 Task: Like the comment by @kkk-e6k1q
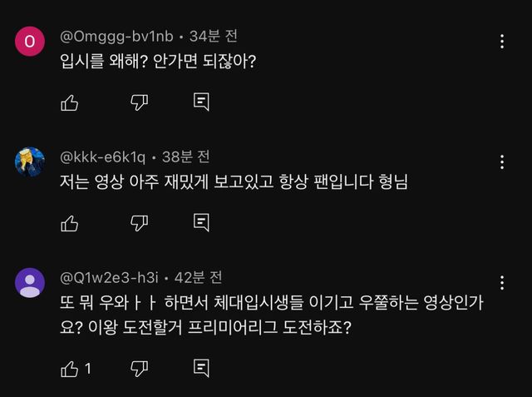(x=70, y=223)
